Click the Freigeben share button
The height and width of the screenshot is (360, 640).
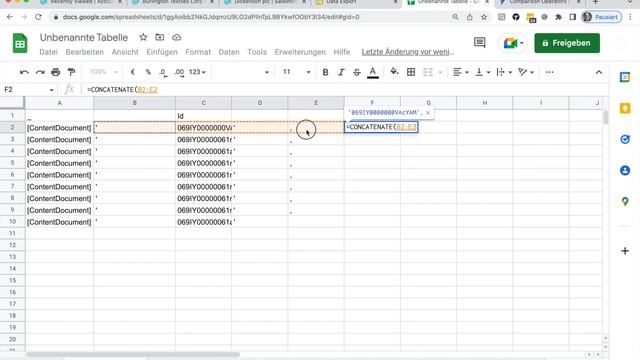pyautogui.click(x=567, y=43)
